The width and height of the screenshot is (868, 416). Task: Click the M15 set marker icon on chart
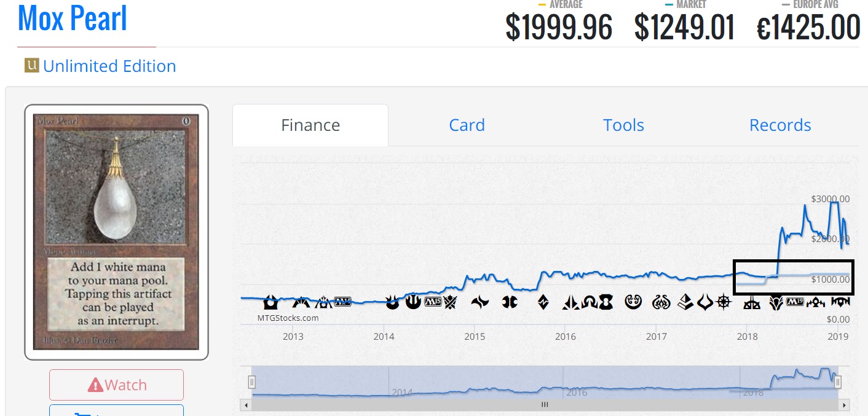(433, 302)
